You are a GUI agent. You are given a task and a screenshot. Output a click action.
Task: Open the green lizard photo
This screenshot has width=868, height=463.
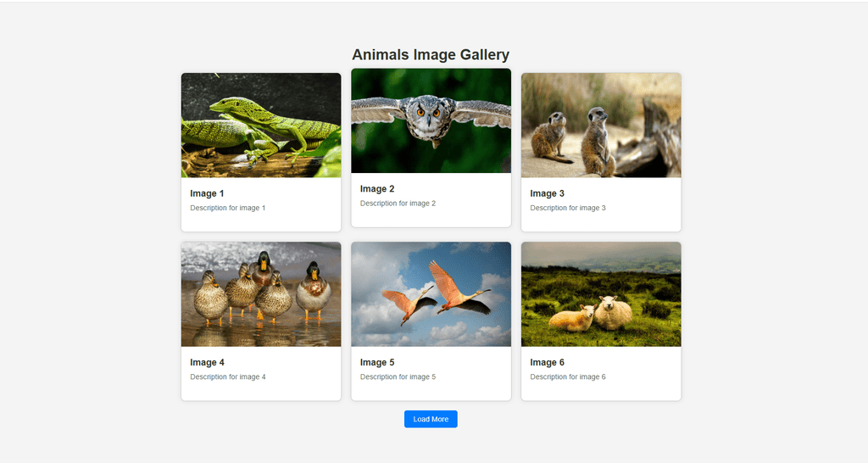click(261, 126)
